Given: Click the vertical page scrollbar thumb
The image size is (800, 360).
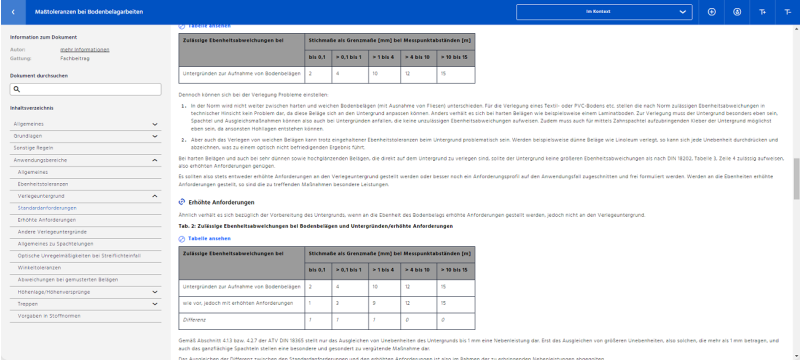Looking at the screenshot, I should point(796,178).
